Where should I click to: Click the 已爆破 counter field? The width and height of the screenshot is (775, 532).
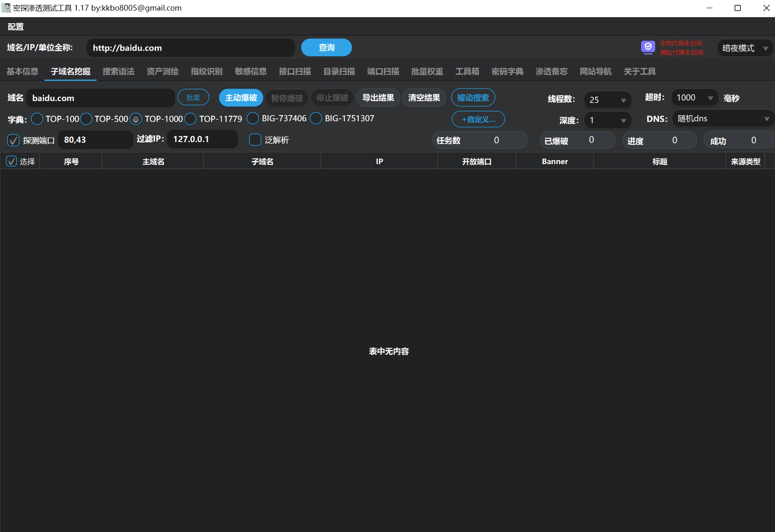point(577,140)
